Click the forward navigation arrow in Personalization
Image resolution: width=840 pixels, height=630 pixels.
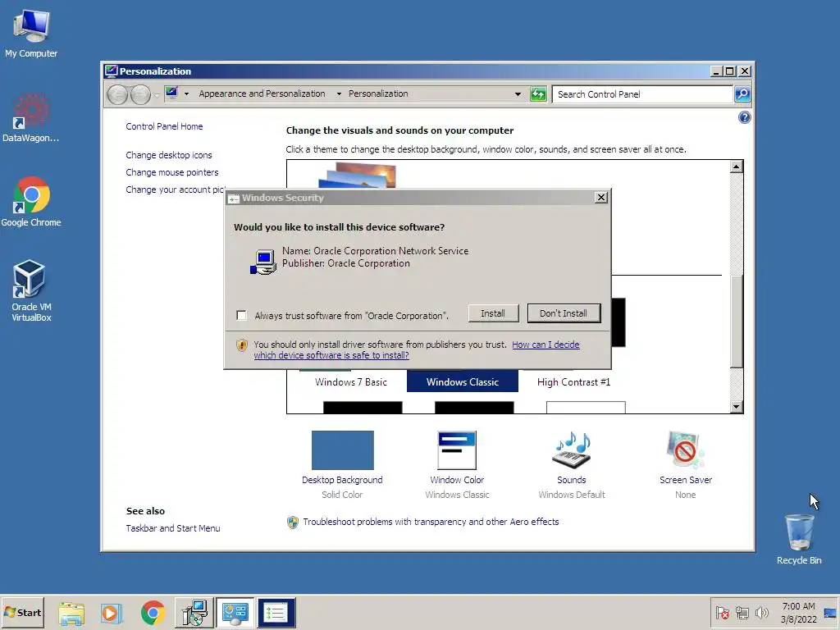click(x=140, y=95)
